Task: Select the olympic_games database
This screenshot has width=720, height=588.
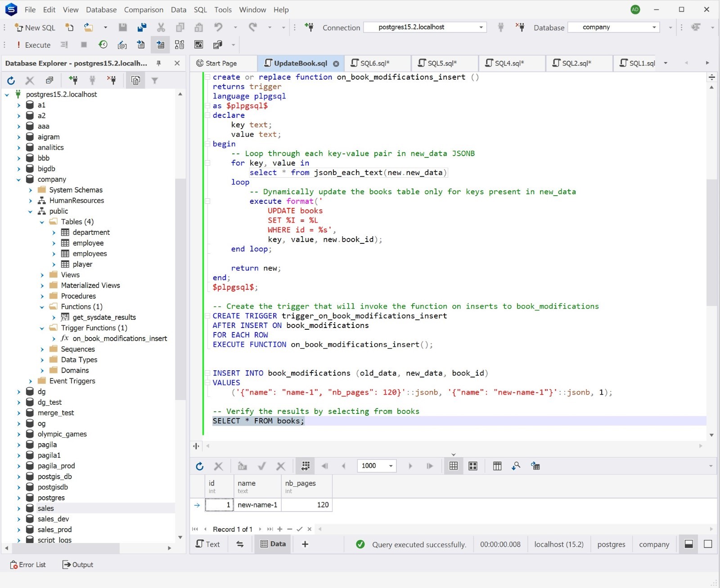Action: [x=62, y=434]
